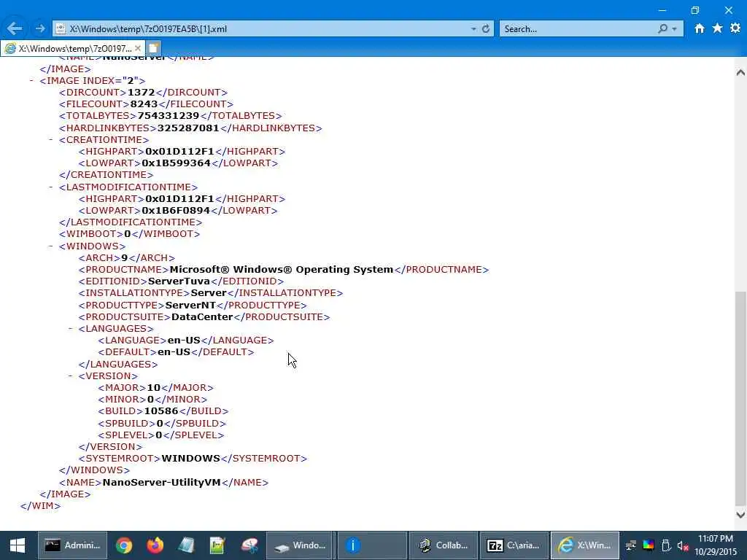Open the blue info icon taskbar item
This screenshot has width=747, height=560.
pyautogui.click(x=371, y=545)
